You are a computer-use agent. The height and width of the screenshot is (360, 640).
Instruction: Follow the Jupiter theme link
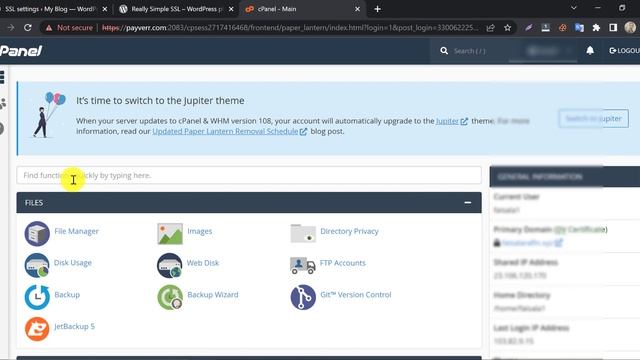click(x=447, y=121)
